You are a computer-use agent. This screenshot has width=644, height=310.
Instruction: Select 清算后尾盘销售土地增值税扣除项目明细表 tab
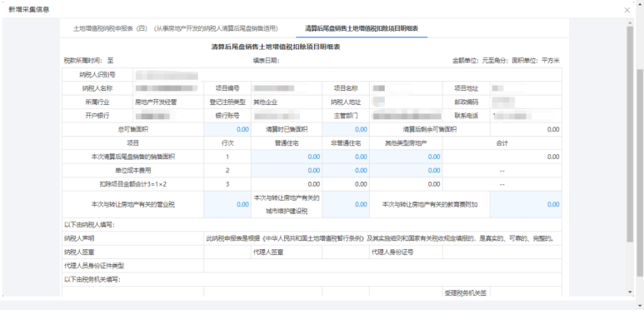pos(362,28)
